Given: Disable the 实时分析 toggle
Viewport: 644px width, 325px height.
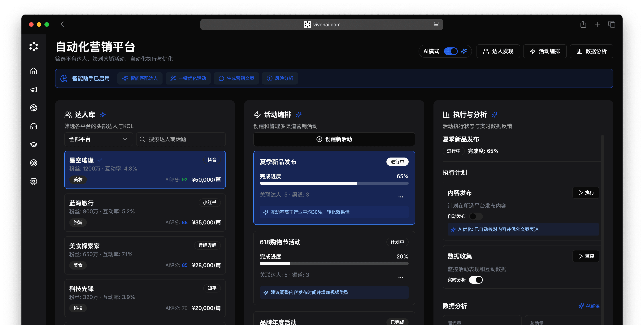Looking at the screenshot, I should pyautogui.click(x=476, y=280).
